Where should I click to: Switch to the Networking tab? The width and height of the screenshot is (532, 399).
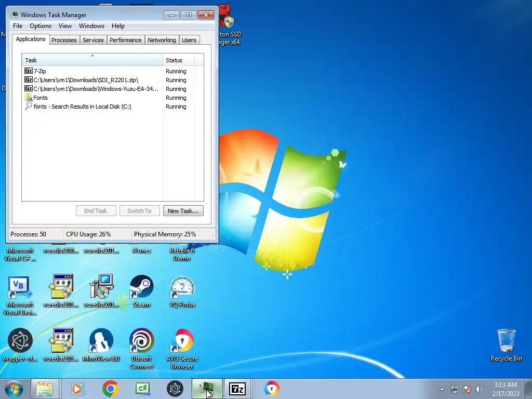tap(162, 40)
